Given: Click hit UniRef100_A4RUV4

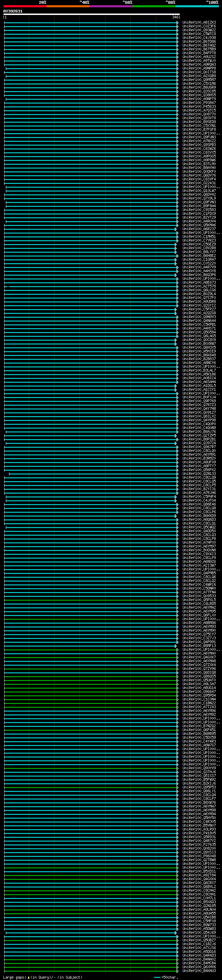Looking at the screenshot, I should tap(199, 221).
